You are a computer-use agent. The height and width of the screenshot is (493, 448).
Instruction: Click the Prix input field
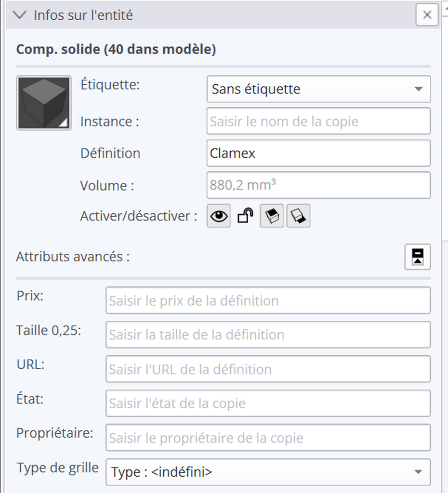pyautogui.click(x=268, y=300)
